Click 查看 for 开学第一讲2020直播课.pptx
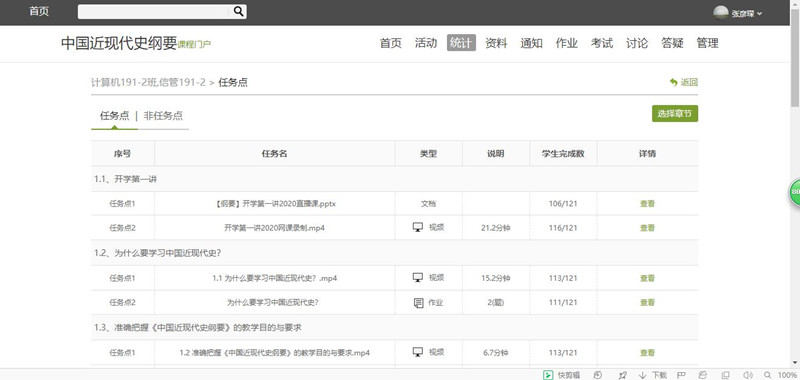 click(647, 204)
